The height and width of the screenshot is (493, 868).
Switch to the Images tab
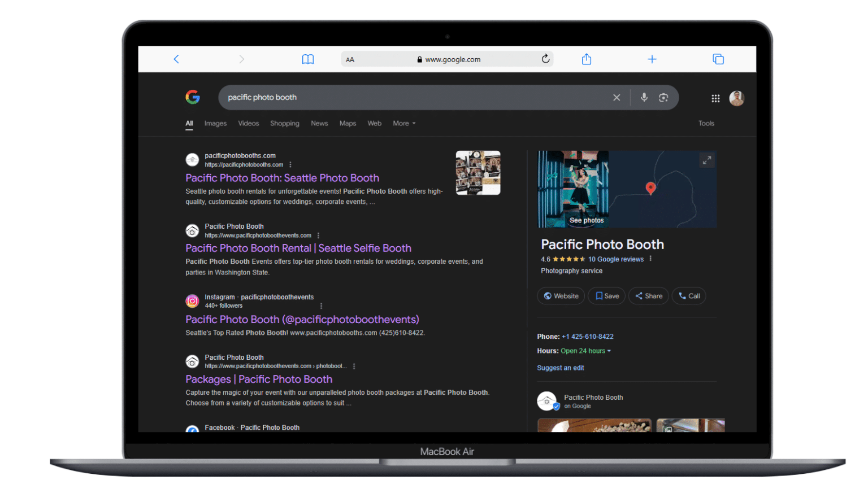pos(215,123)
